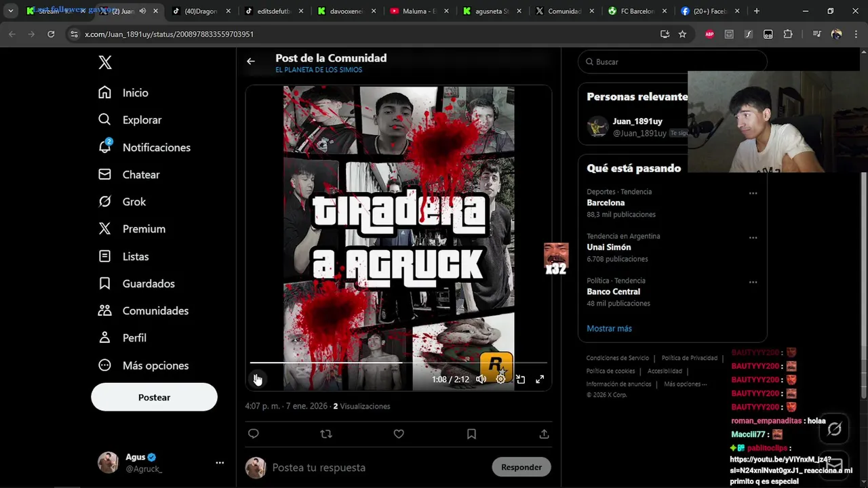The image size is (868, 488).
Task: Expand Más opciones in the footer
Action: (x=685, y=384)
